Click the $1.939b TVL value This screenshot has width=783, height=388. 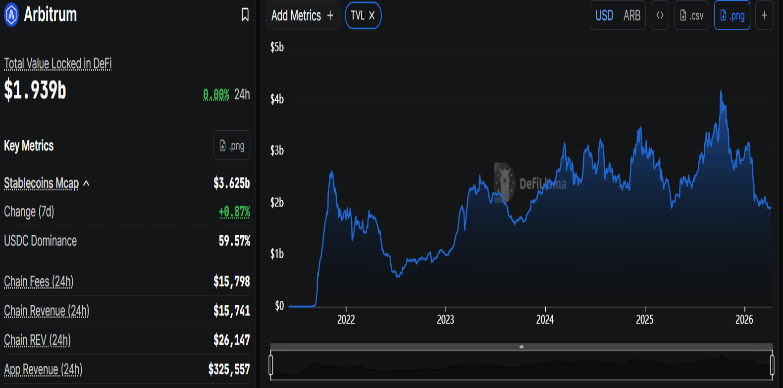coord(35,91)
